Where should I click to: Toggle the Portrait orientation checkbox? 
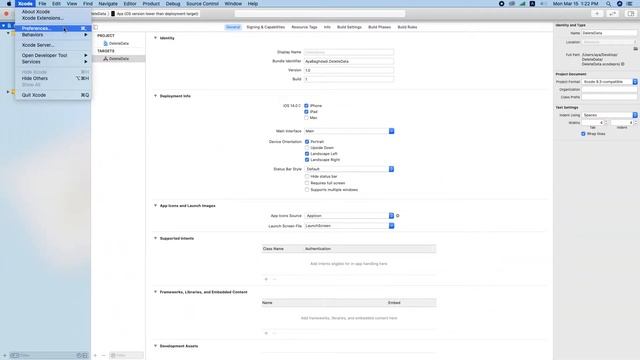coord(307,142)
